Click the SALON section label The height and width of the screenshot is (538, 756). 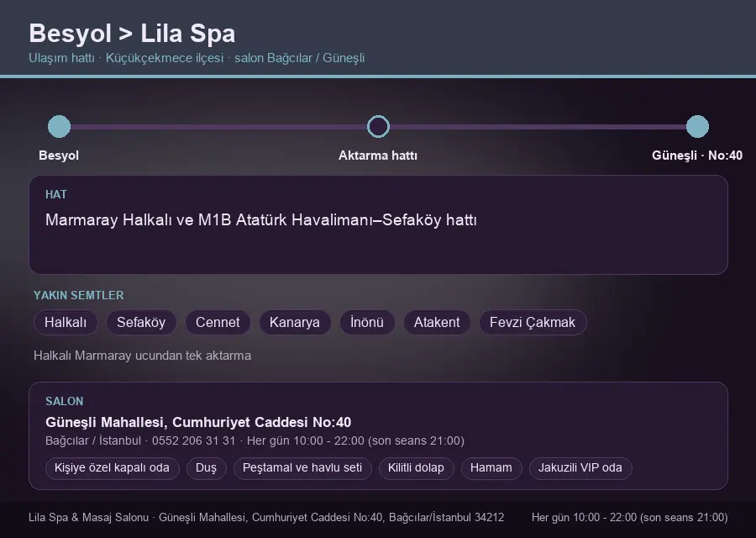(x=64, y=402)
